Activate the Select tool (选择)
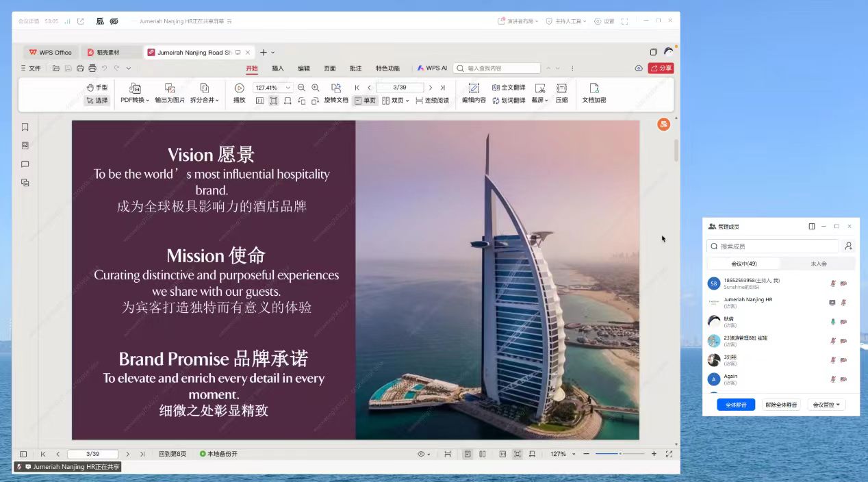The height and width of the screenshot is (482, 868). click(97, 100)
